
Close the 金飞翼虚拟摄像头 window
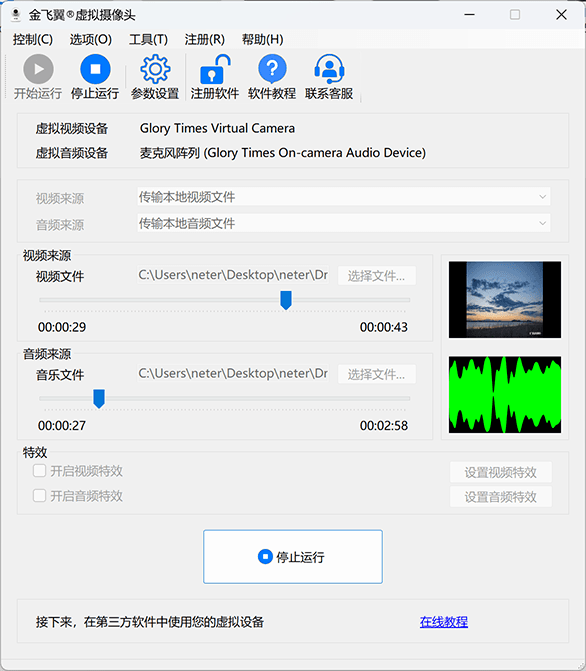(x=561, y=15)
